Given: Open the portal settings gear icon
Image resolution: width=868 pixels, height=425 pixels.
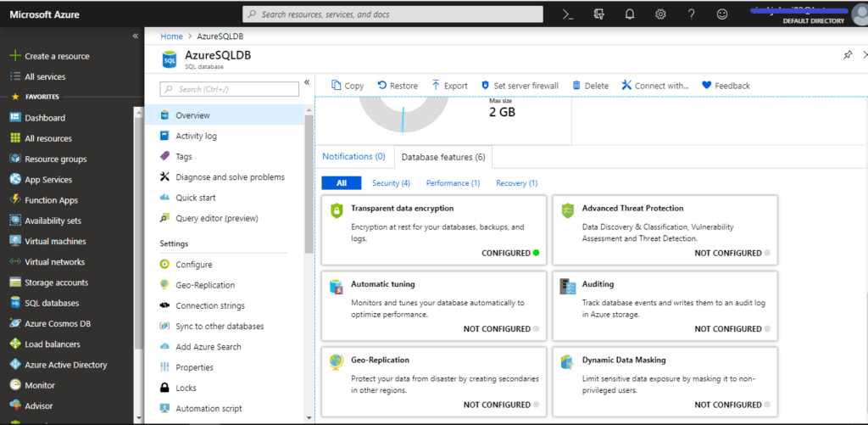Looking at the screenshot, I should click(x=660, y=15).
